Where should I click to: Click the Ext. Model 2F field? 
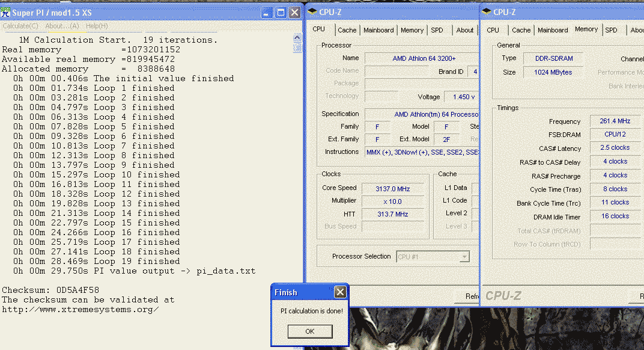(x=447, y=140)
